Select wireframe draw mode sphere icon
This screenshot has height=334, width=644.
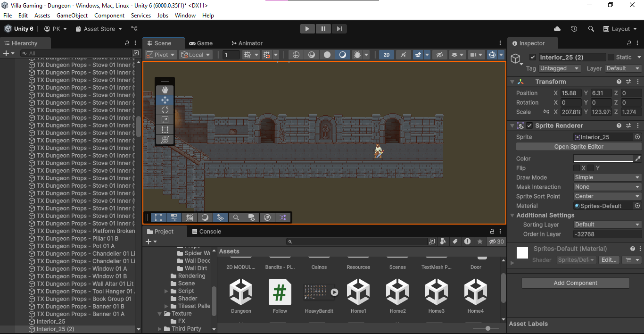(x=296, y=55)
